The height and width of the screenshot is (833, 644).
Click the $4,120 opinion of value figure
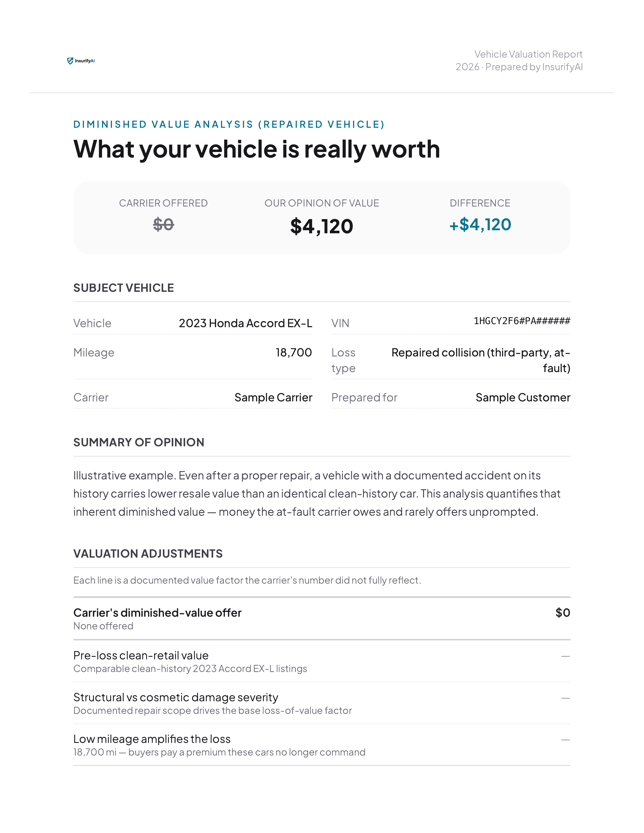pos(321,226)
